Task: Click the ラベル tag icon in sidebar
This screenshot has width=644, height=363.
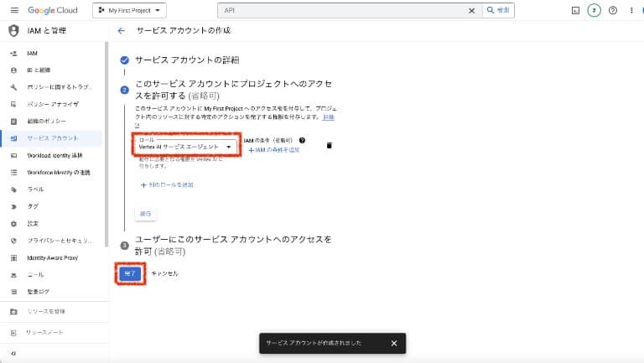Action: pyautogui.click(x=13, y=189)
